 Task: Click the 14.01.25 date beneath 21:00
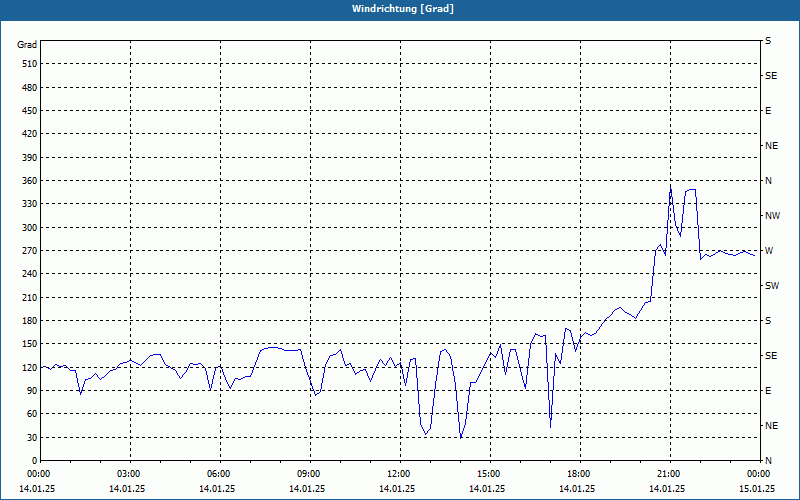(666, 488)
